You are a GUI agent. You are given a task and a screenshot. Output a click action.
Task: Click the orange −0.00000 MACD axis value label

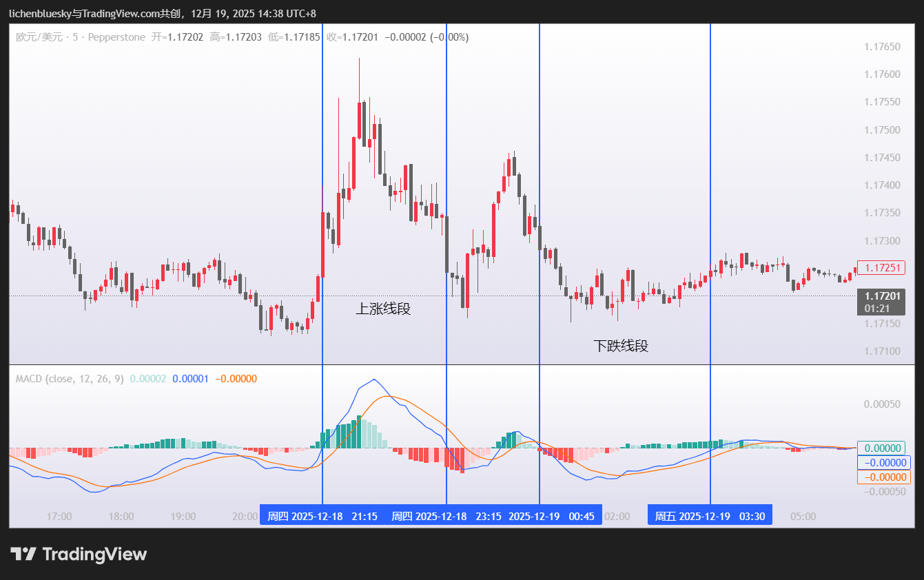(883, 477)
